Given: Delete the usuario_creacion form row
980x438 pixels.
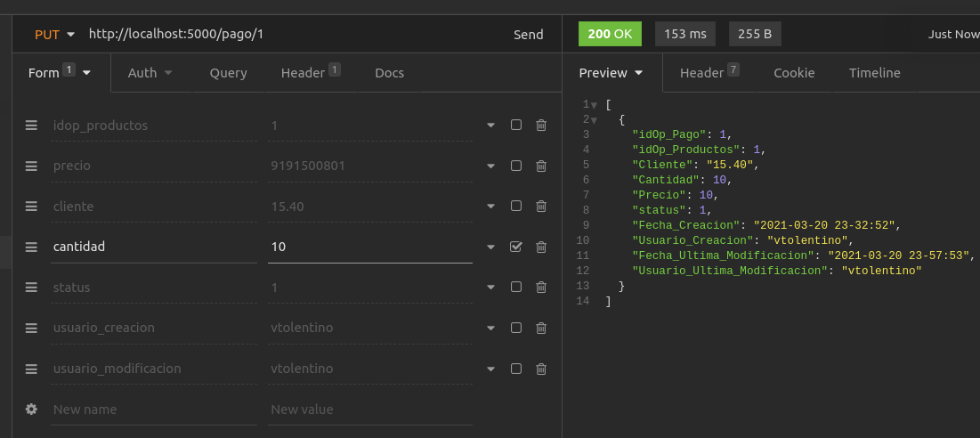Looking at the screenshot, I should (x=541, y=328).
